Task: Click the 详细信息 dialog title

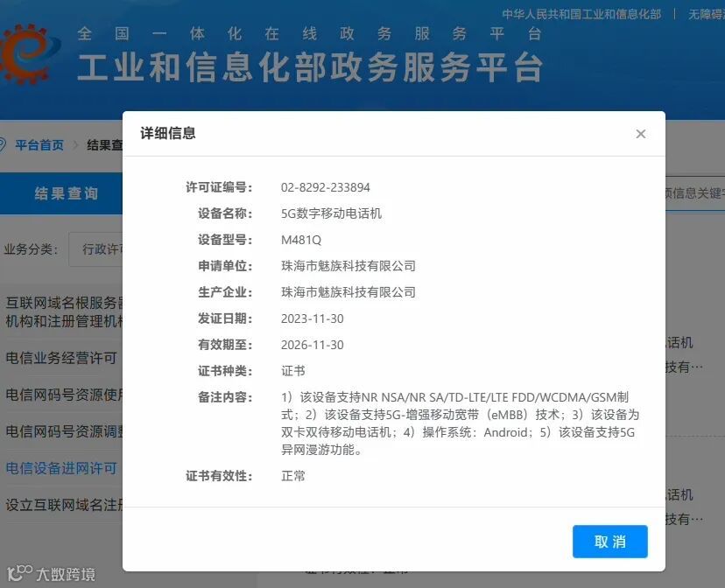Action: 168,134
